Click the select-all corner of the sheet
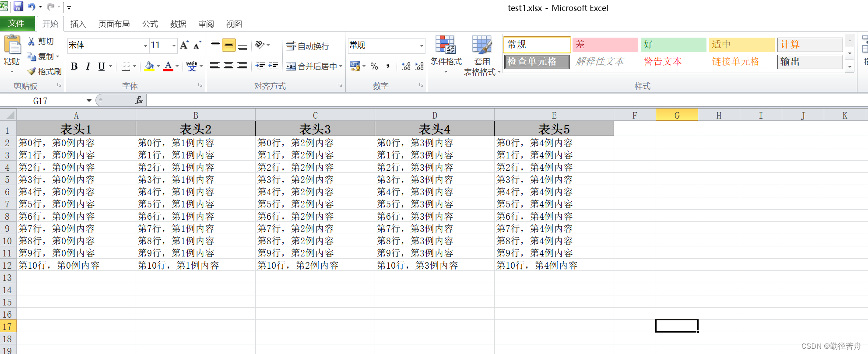868x354 pixels. pyautogui.click(x=8, y=115)
